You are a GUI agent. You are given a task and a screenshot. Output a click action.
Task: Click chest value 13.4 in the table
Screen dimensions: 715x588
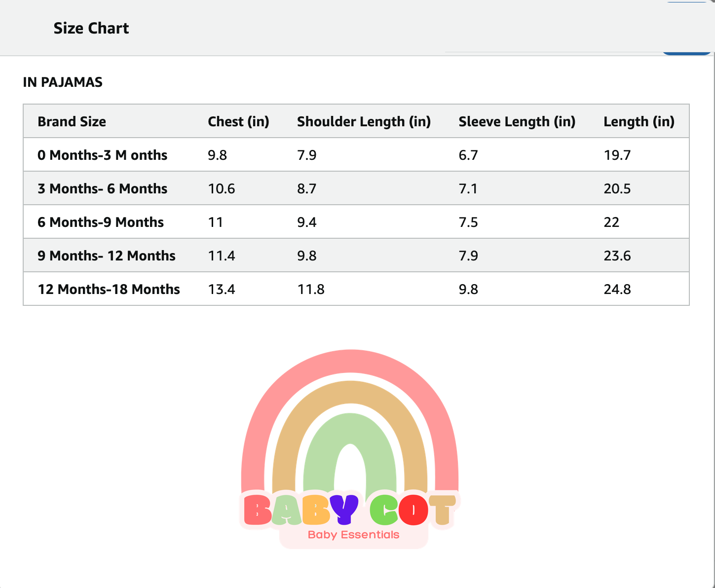click(222, 289)
